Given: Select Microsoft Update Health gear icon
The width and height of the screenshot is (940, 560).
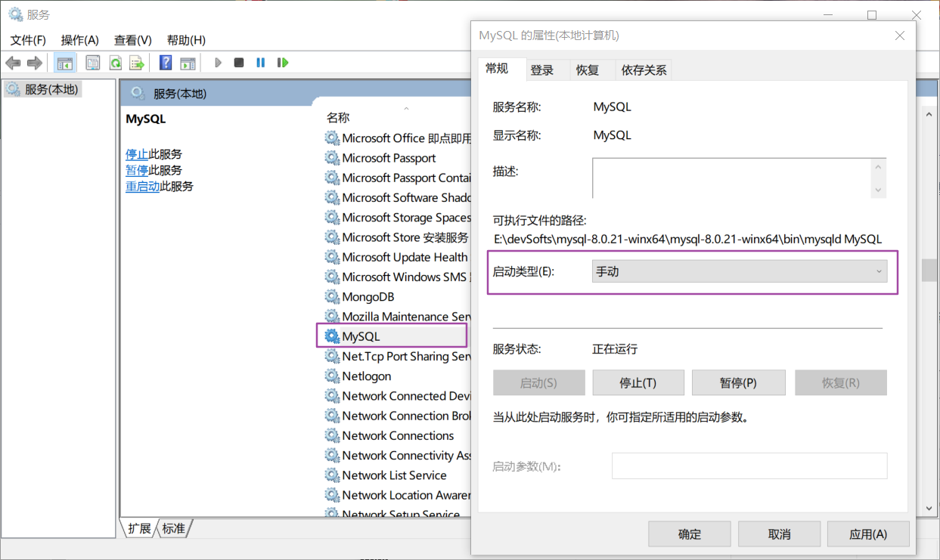Looking at the screenshot, I should point(332,257).
